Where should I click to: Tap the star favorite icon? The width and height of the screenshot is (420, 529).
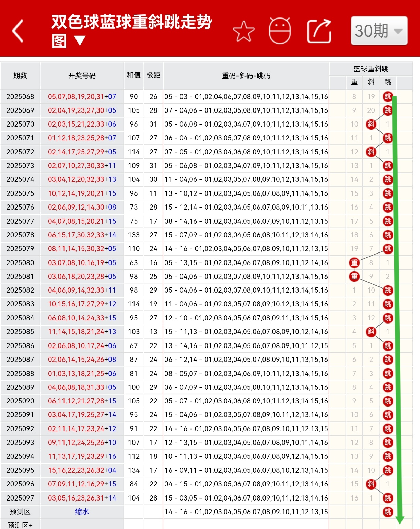244,31
